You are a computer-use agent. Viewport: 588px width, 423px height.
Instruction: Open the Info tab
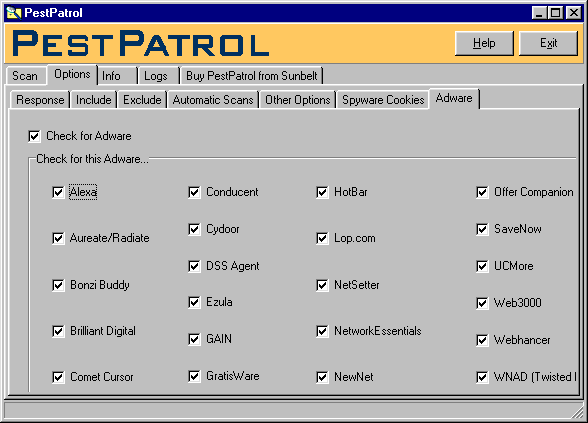117,76
